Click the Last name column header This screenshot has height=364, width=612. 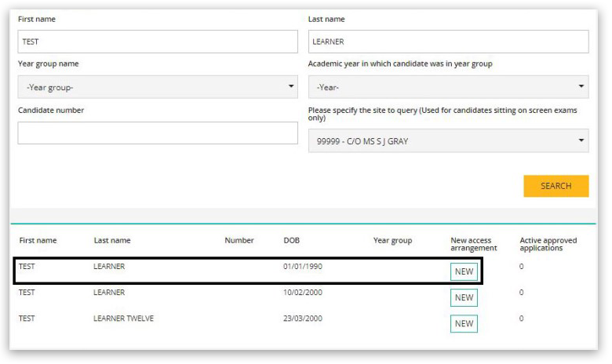pos(112,241)
